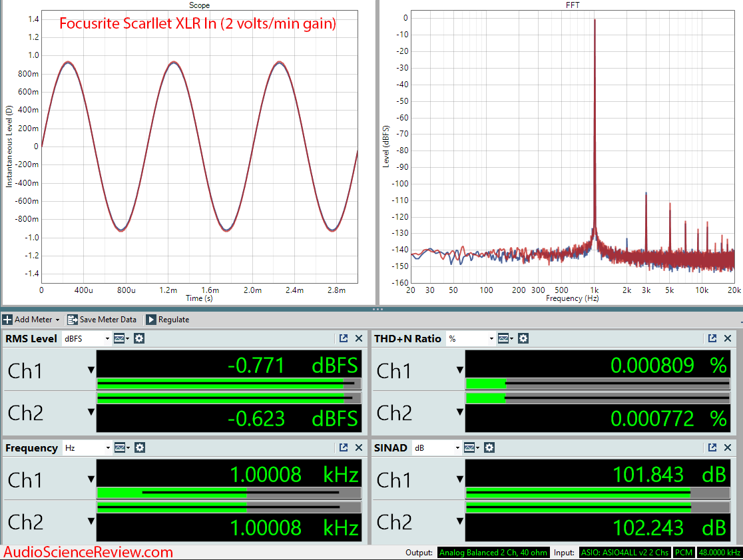Pop out the THD+N Ratio meter
743x560 pixels.
click(x=712, y=338)
